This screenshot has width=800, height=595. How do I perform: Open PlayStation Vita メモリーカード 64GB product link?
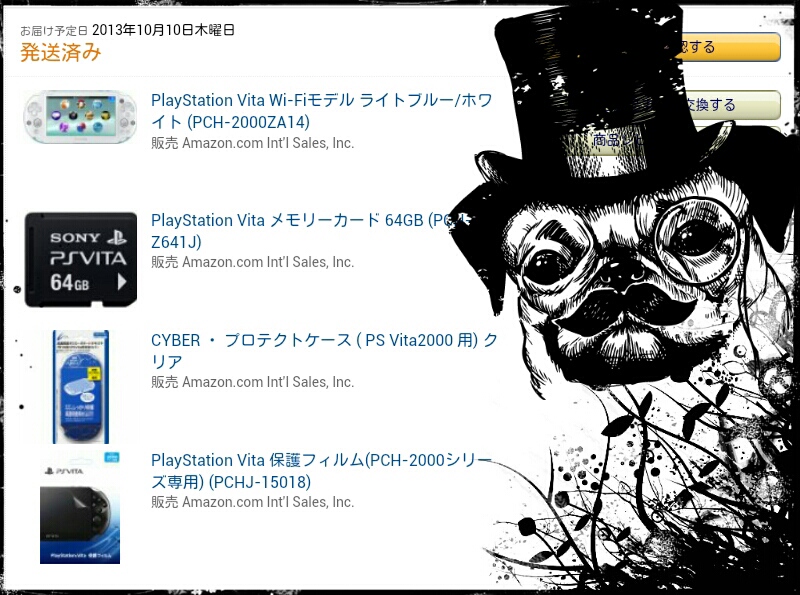coord(310,231)
